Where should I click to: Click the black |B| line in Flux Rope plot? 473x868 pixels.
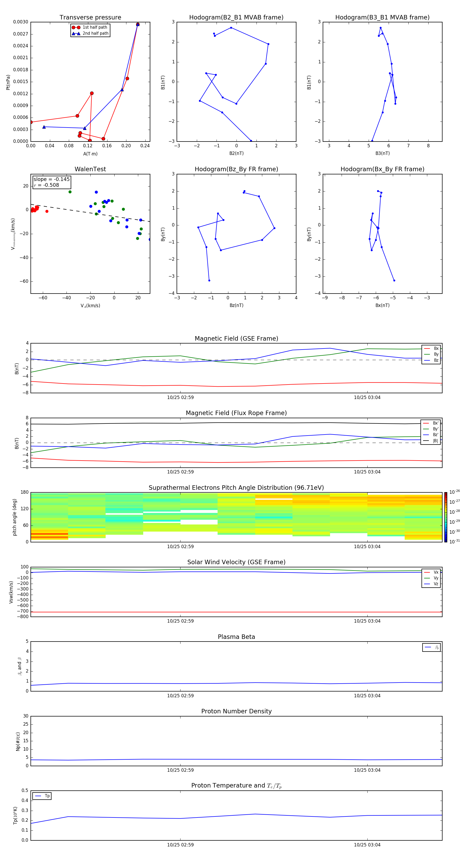point(236,423)
